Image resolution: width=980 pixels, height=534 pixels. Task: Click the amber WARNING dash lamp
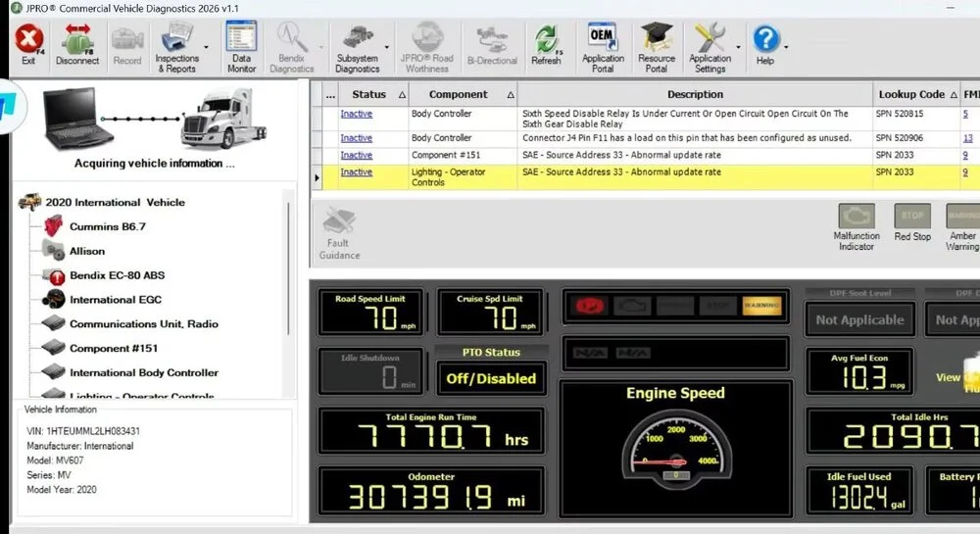click(x=761, y=306)
